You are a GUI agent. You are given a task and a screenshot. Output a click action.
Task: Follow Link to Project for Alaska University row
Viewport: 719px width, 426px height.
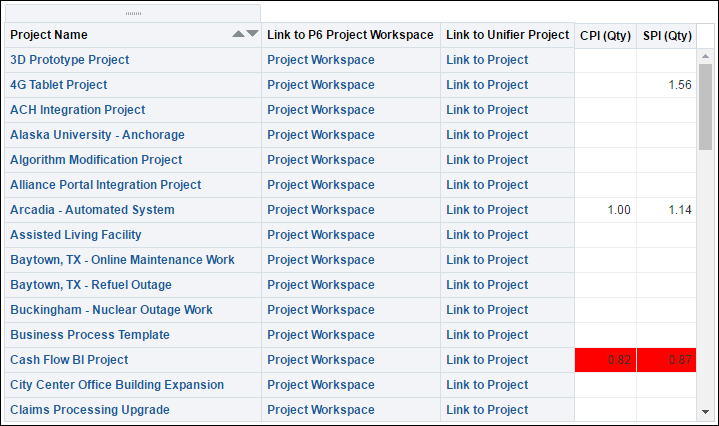click(x=487, y=135)
